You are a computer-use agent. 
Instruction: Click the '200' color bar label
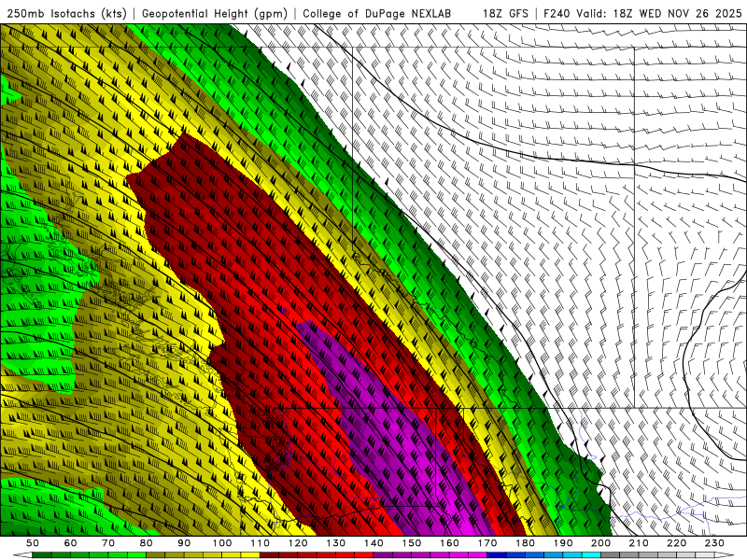(600, 543)
